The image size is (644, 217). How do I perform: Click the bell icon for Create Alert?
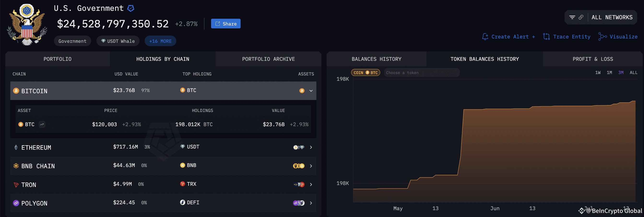(485, 37)
